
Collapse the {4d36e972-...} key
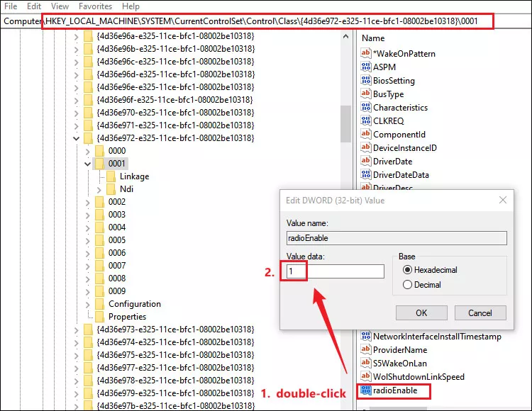coord(77,138)
